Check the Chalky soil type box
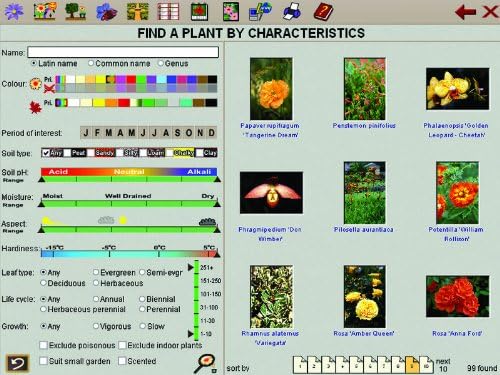The image size is (500, 375). tap(170, 153)
